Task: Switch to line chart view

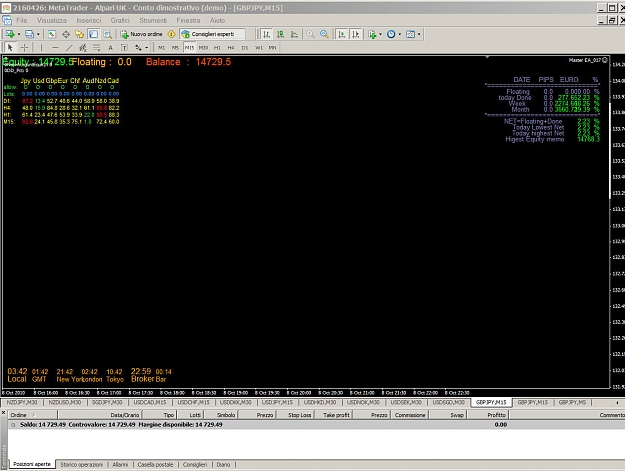Action: pos(295,34)
